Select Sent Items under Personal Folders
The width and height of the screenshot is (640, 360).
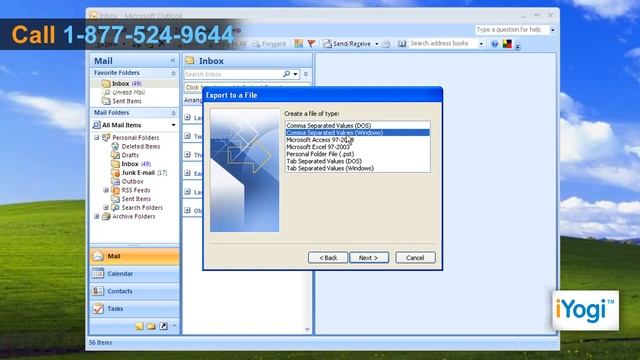[x=136, y=199]
